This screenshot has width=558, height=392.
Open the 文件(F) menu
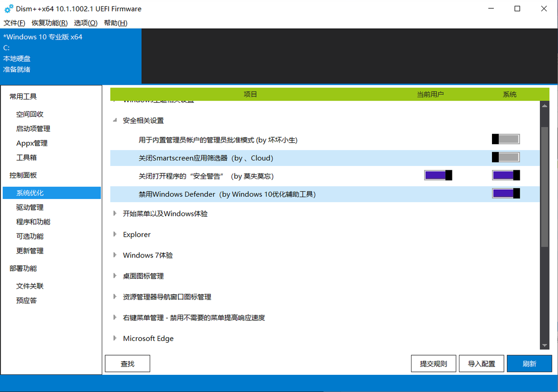click(14, 23)
